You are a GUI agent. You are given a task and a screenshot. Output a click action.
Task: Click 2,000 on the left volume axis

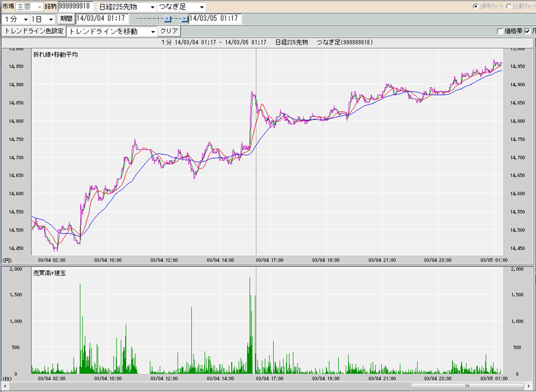tap(17, 269)
